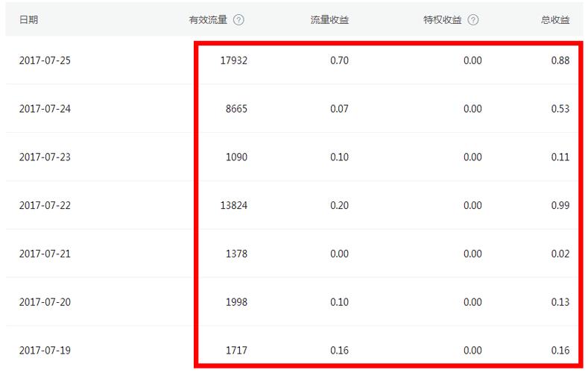
Task: Click the 特权收益 column header
Action: click(443, 20)
